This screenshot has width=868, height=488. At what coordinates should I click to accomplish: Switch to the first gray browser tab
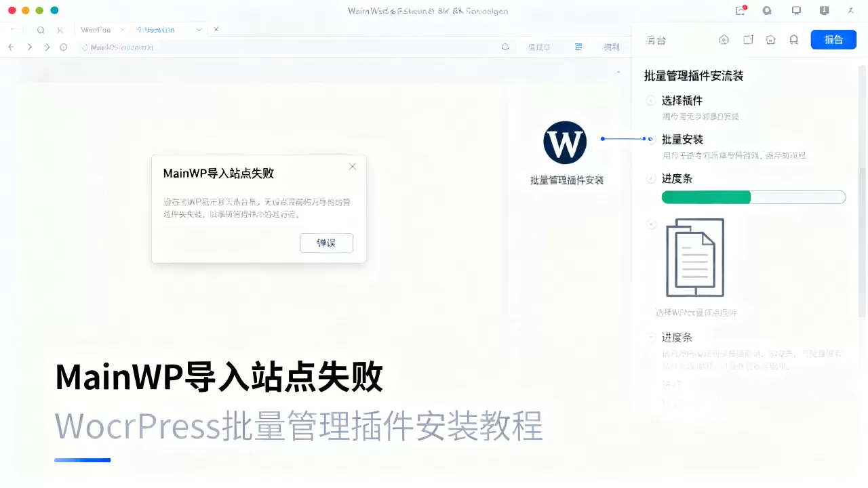96,30
